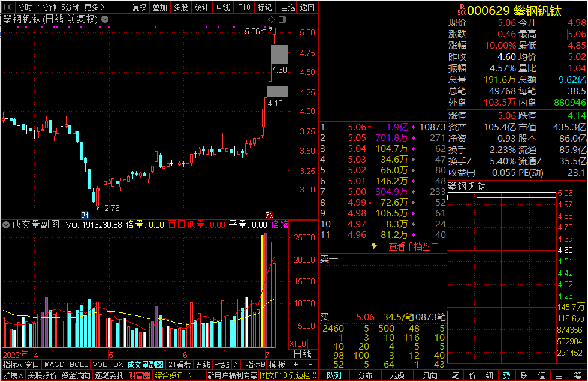
Task: Click the panel layout icon at top-left
Action: point(7,7)
